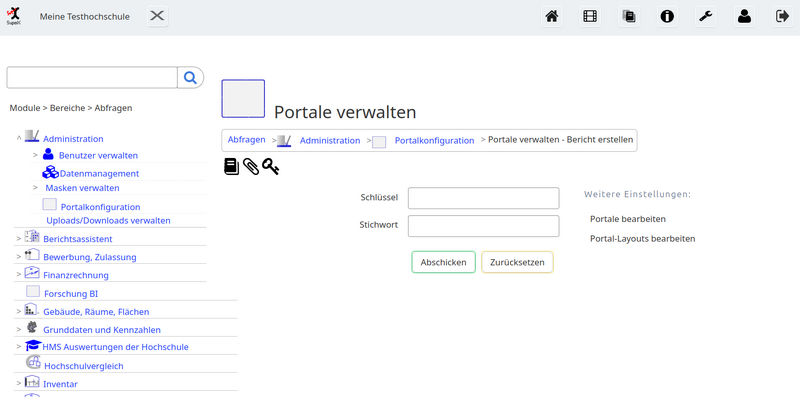This screenshot has height=397, width=800.
Task: Expand the Finanzrechnung node
Action: click(19, 275)
